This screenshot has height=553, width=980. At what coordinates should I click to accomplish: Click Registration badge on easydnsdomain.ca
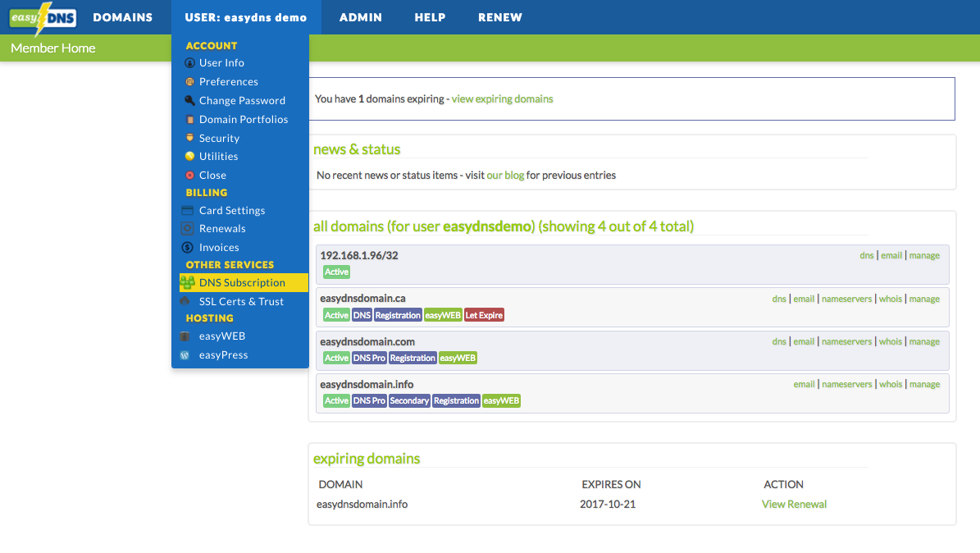click(x=398, y=315)
